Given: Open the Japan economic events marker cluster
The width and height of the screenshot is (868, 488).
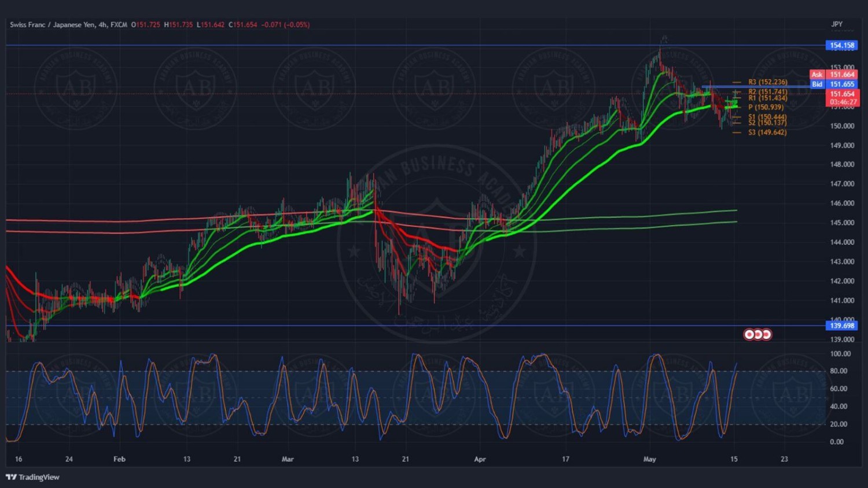Looking at the screenshot, I should click(757, 334).
